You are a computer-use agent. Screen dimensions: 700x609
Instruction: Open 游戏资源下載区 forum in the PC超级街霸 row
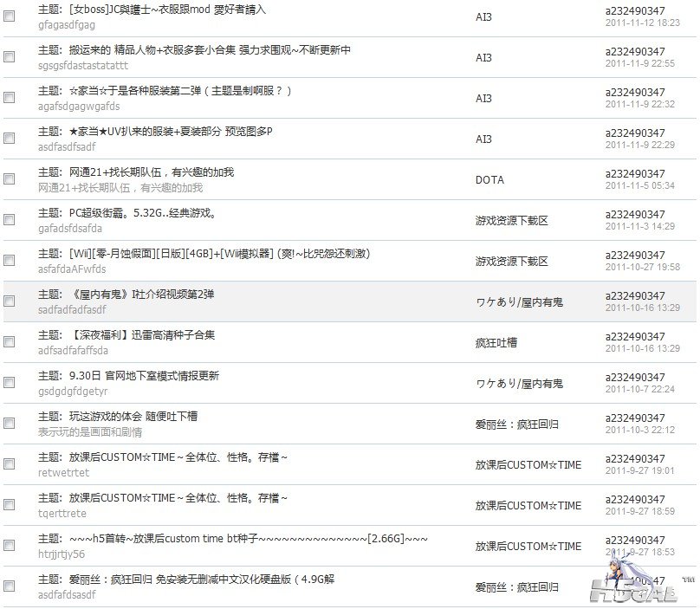coord(511,221)
